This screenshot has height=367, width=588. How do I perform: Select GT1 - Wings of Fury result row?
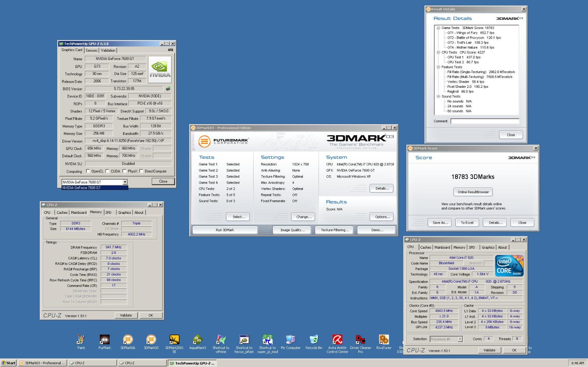pos(470,33)
